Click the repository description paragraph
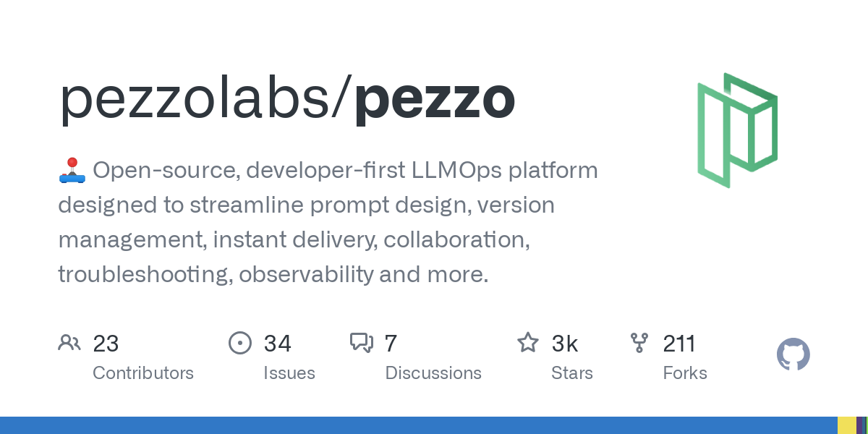Screen dimensions: 868x434 click(328, 222)
